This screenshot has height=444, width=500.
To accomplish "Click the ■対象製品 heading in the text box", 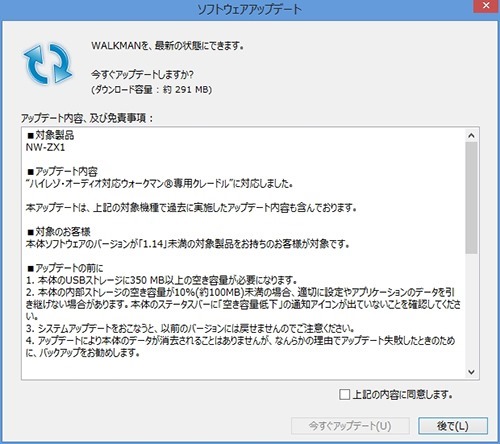I will pos(51,135).
